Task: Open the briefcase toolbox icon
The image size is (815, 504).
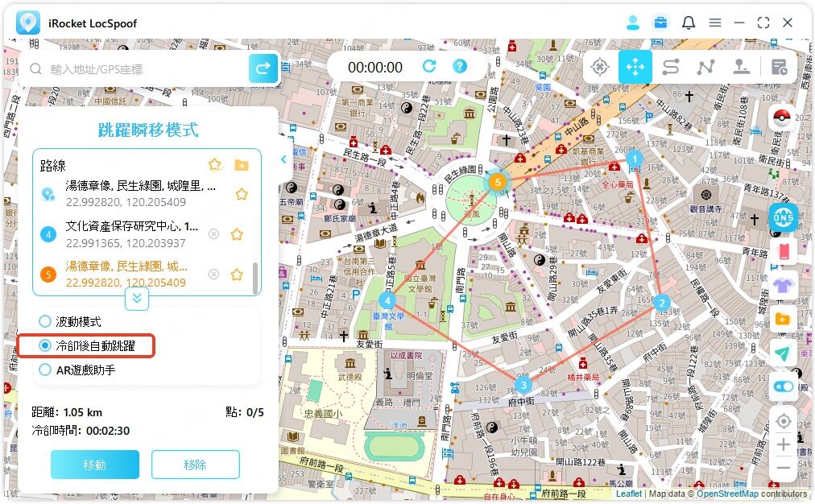Action: point(660,23)
